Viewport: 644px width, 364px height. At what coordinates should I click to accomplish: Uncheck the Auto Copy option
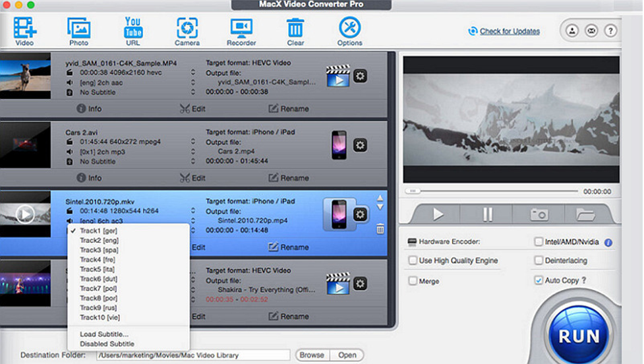pyautogui.click(x=539, y=280)
